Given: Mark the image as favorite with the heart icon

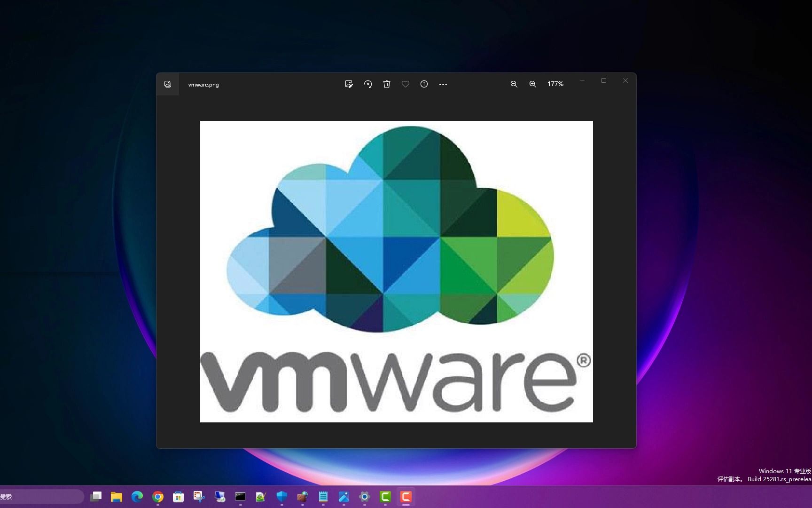Looking at the screenshot, I should [x=406, y=84].
